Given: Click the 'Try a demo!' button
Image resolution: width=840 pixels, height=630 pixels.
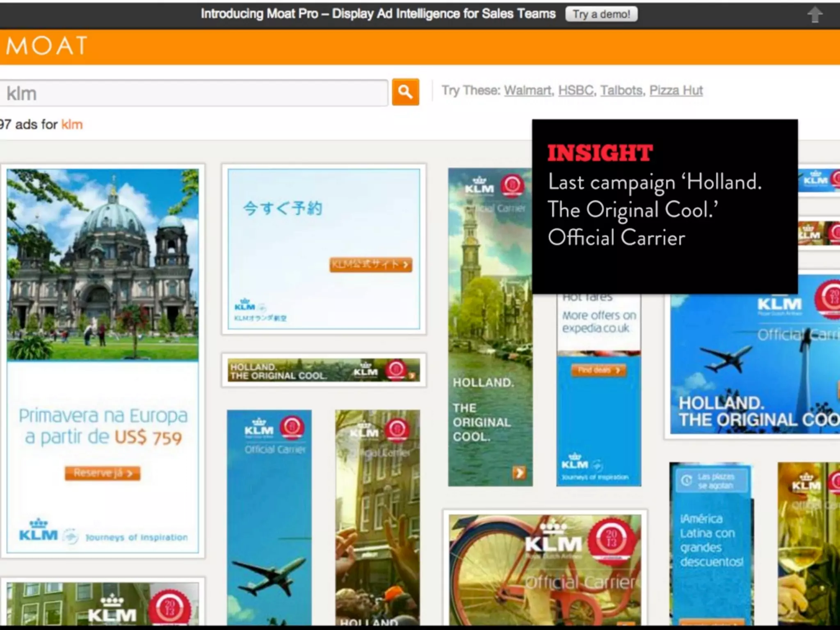Looking at the screenshot, I should (601, 14).
